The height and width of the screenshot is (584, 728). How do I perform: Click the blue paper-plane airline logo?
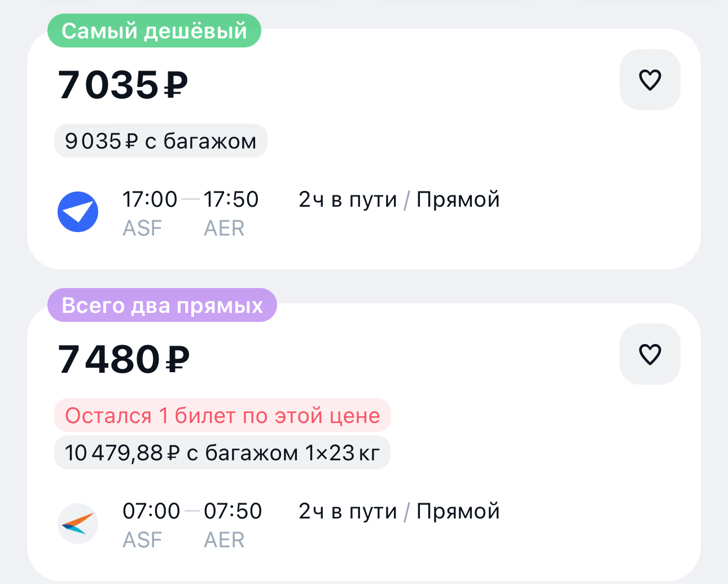[78, 212]
